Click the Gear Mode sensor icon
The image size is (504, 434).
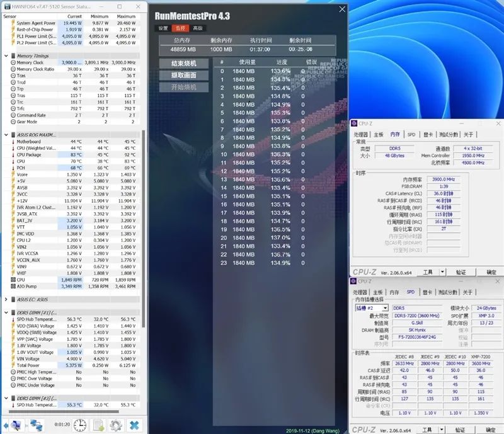tap(13, 122)
